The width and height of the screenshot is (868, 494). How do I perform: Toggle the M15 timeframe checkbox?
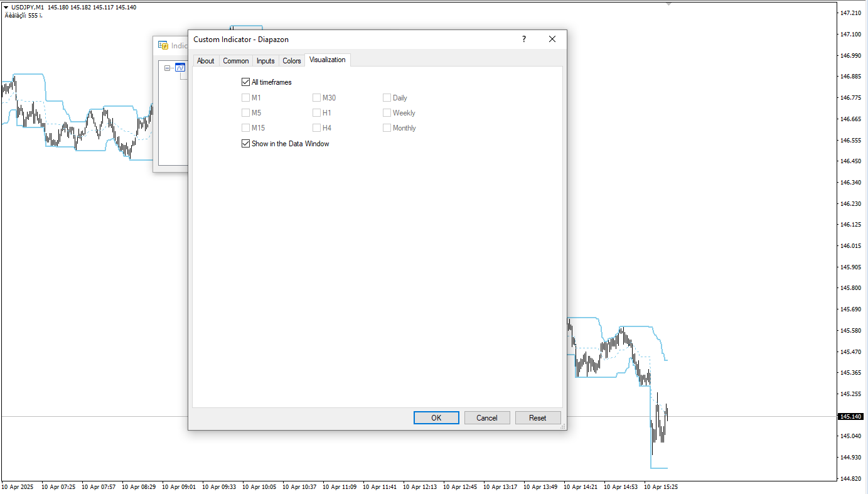tap(245, 128)
